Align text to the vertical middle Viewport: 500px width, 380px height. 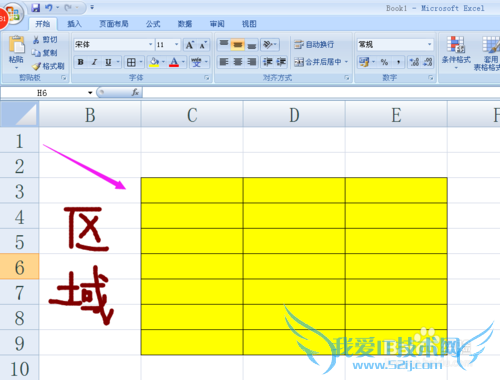(x=238, y=44)
